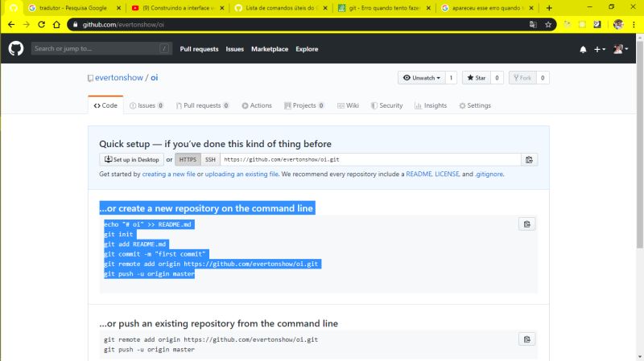This screenshot has height=361, width=644.
Task: Open the creating a new file link
Action: (168, 174)
